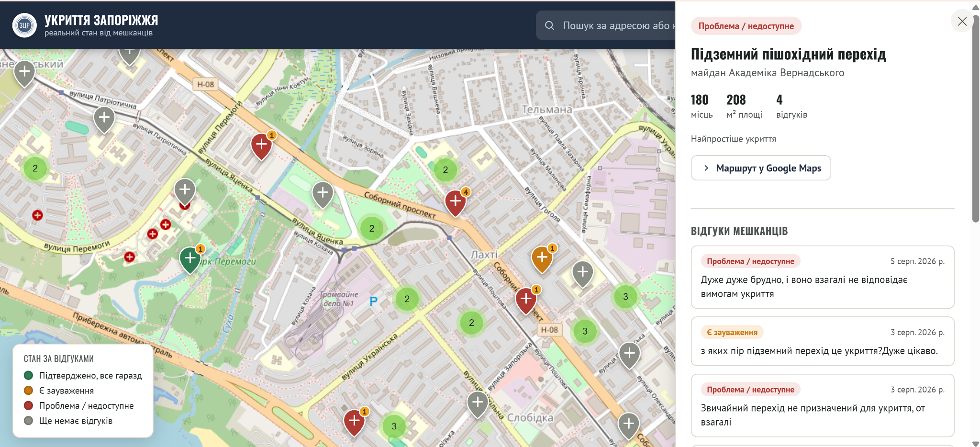Expand cluster 2 below the Тельмана label
This screenshot has width=980, height=447.
(445, 170)
